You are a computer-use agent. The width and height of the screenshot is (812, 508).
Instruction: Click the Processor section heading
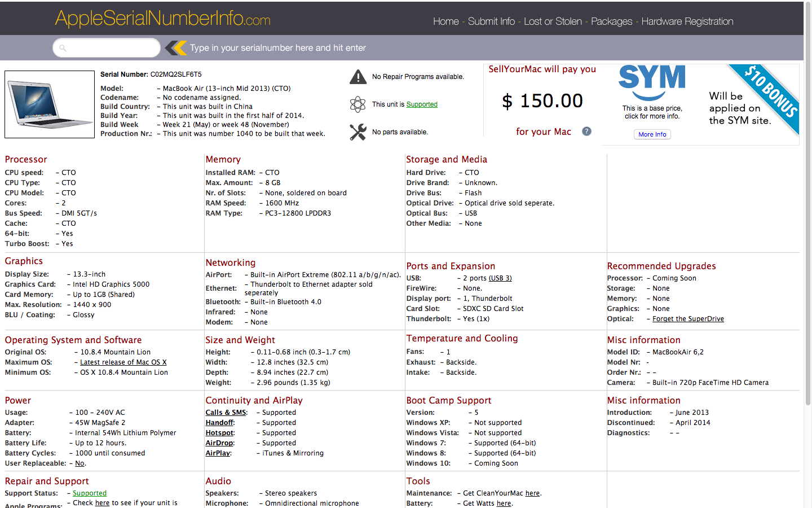[26, 160]
